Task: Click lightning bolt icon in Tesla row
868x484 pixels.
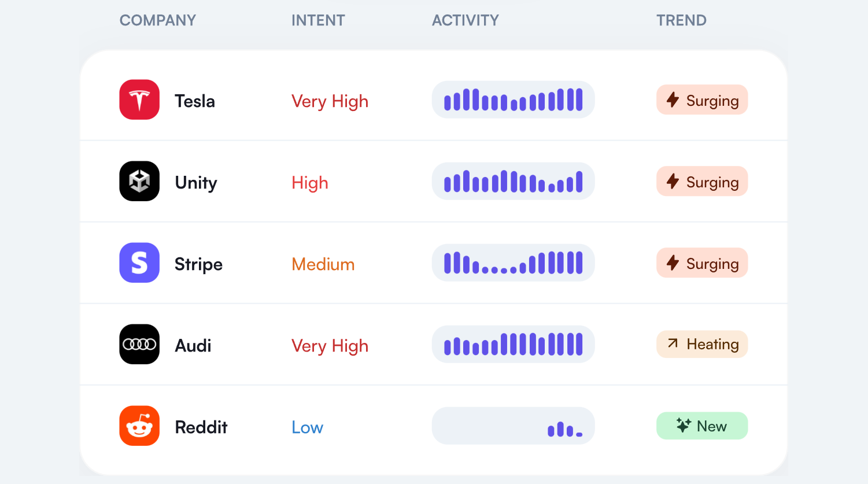Action: point(673,99)
